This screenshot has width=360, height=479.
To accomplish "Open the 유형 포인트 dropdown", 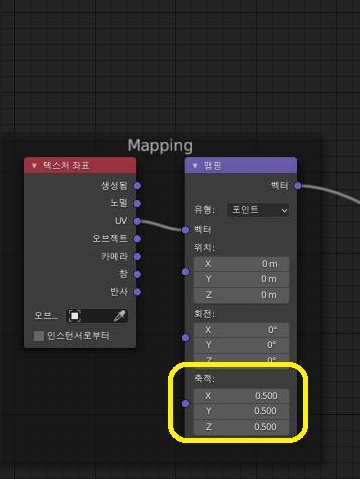I will pos(258,210).
